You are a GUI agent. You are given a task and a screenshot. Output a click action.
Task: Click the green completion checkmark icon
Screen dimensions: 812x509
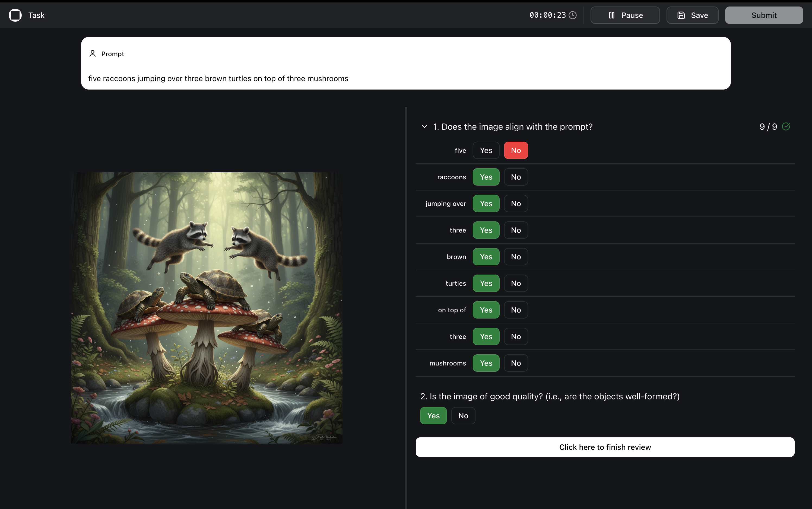coord(786,127)
